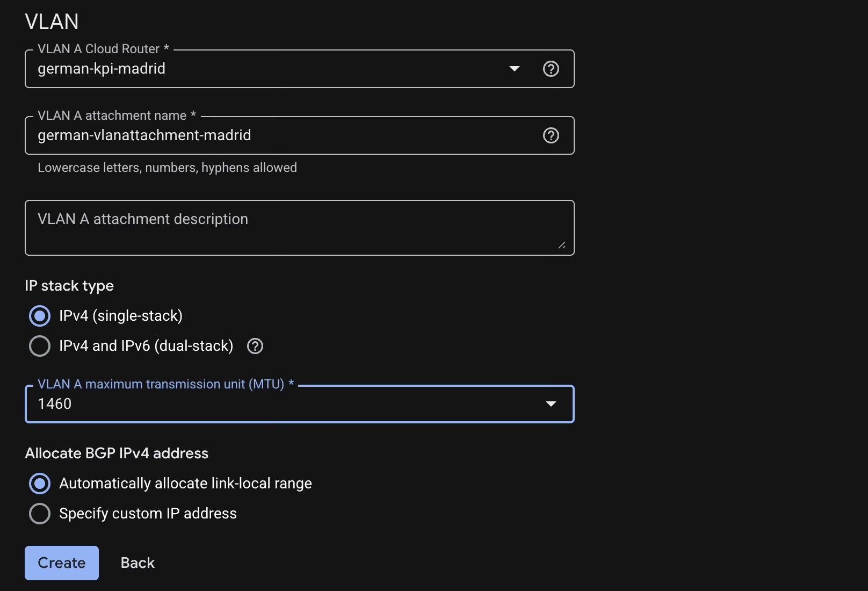Image resolution: width=868 pixels, height=591 pixels.
Task: Click Back to return to previous step
Action: tap(137, 563)
